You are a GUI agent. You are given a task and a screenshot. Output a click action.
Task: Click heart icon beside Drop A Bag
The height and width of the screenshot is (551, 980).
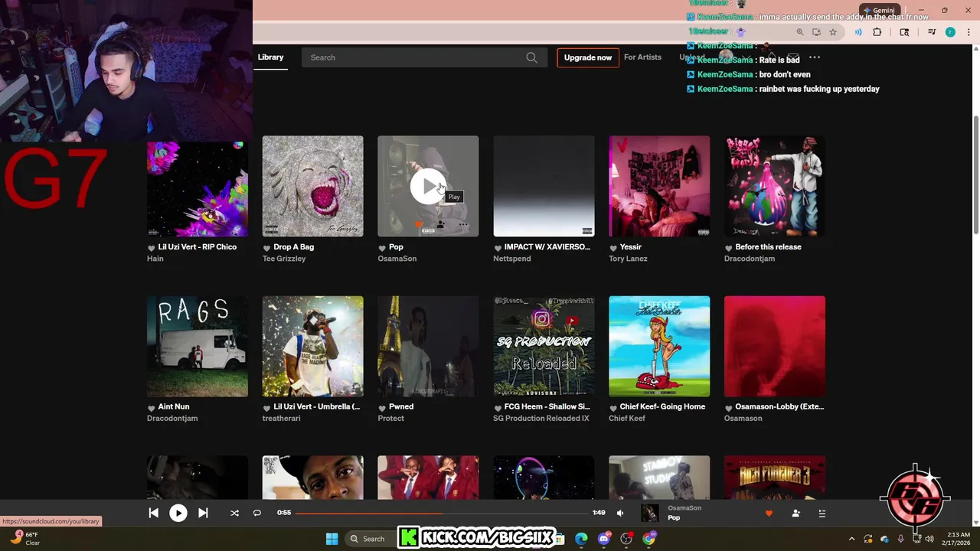tap(266, 248)
